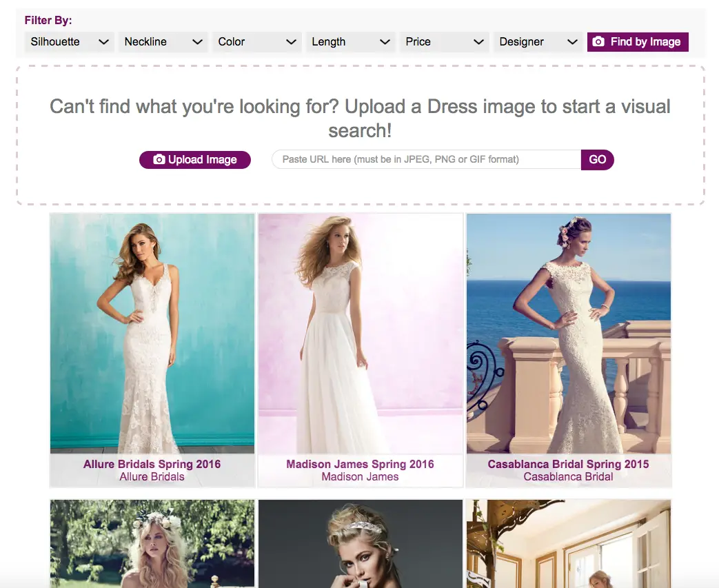Click the Madison James Spring 2016 title link
This screenshot has height=588, width=719.
(x=360, y=464)
